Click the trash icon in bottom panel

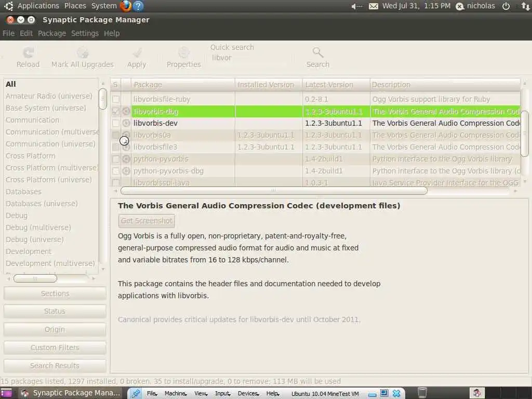422,393
